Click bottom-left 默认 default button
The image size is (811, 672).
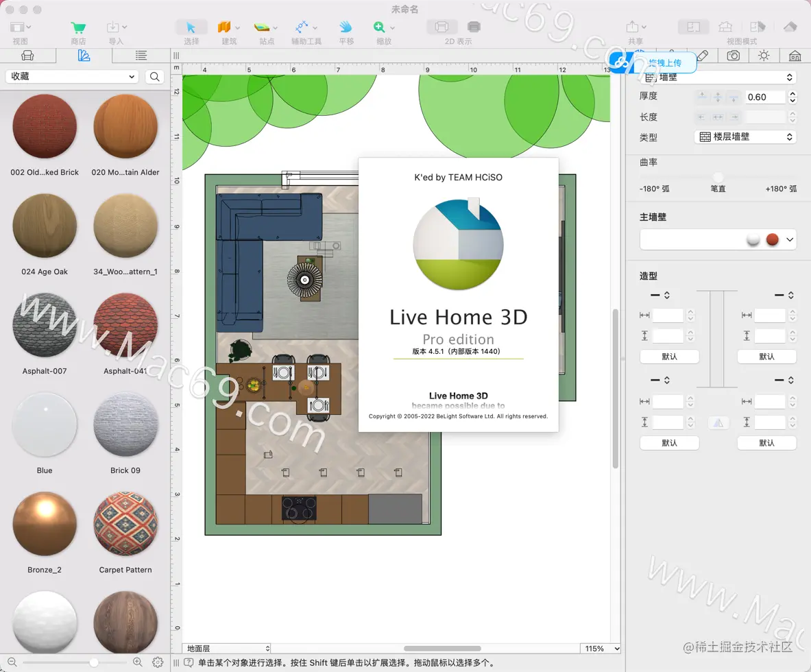click(669, 443)
